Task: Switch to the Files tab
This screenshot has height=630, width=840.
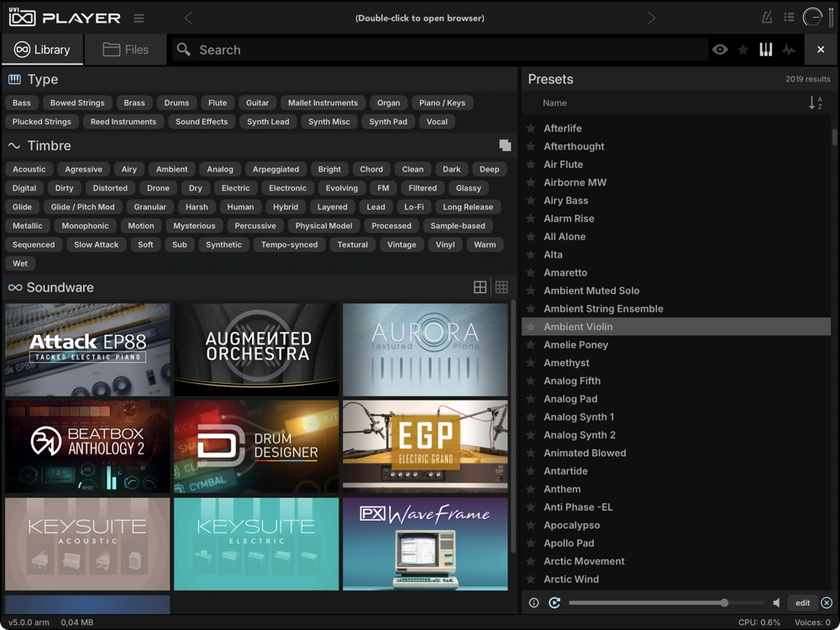Action: [126, 50]
